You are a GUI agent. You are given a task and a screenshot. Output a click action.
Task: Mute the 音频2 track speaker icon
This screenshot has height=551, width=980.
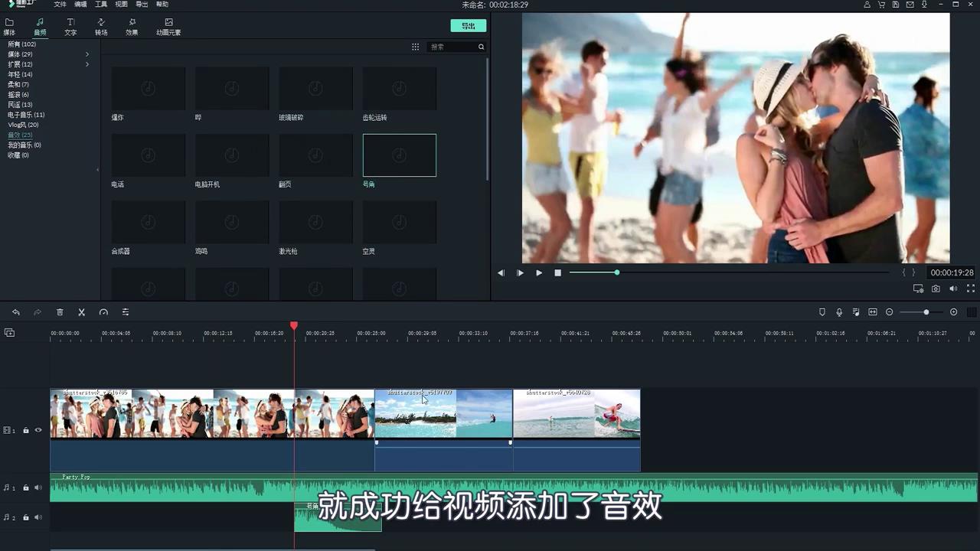(x=38, y=517)
